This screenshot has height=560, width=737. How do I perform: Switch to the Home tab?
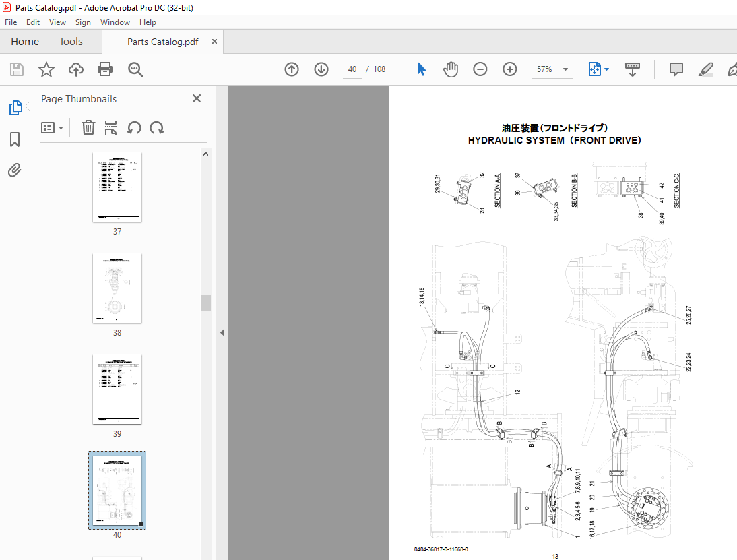click(25, 41)
